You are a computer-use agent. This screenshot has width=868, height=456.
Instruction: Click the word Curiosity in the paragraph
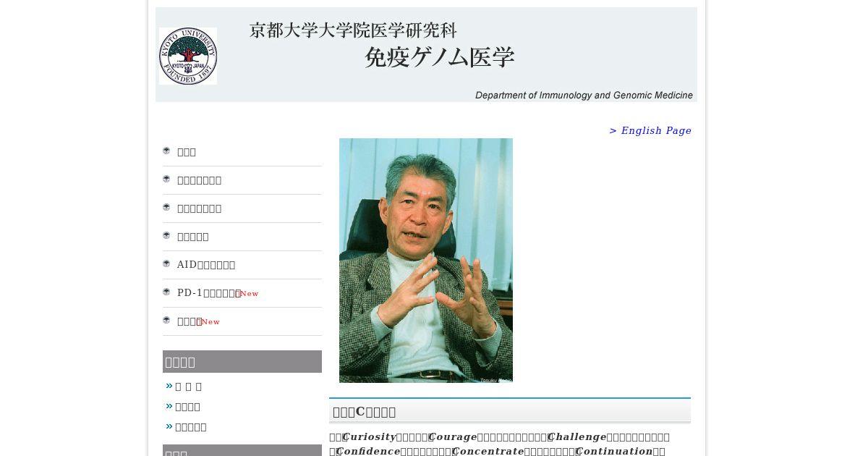click(369, 437)
